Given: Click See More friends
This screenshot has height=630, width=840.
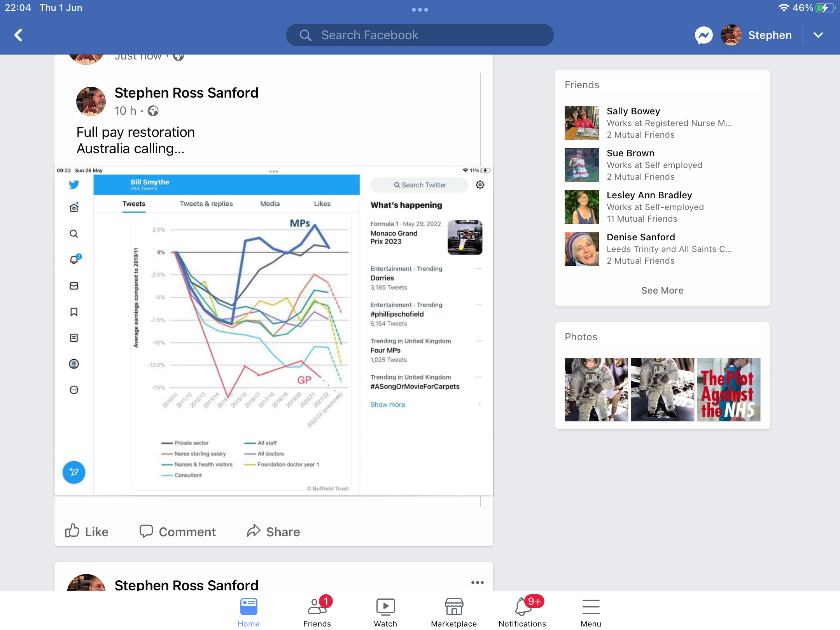Looking at the screenshot, I should (662, 290).
